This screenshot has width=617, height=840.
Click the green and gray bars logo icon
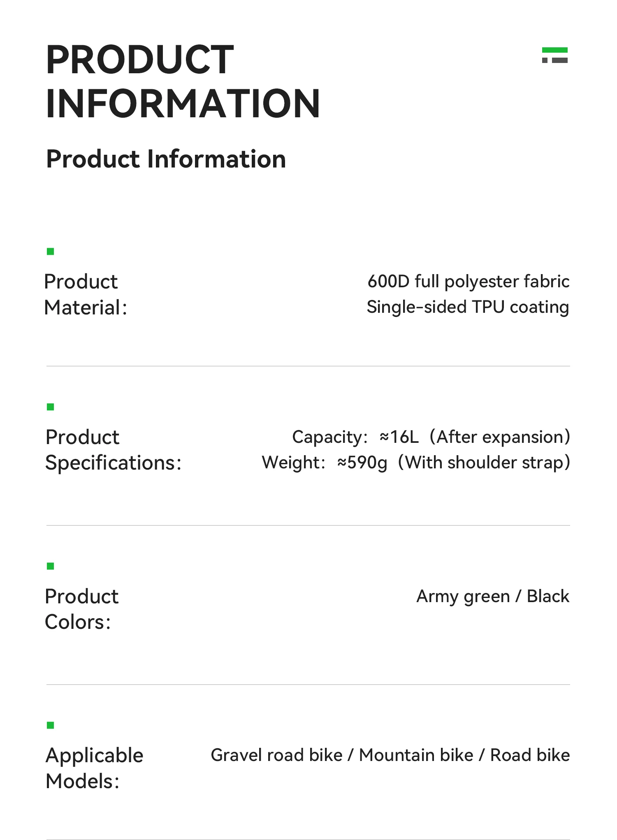(554, 55)
